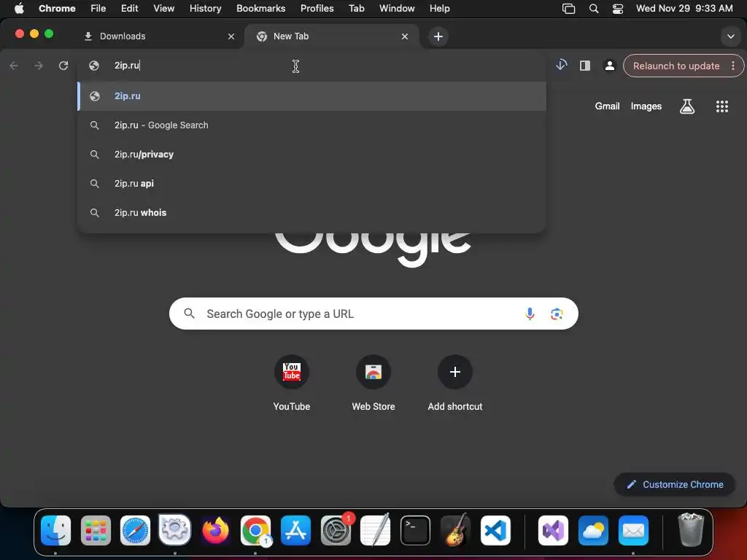Open the profile avatar icon

pyautogui.click(x=609, y=66)
